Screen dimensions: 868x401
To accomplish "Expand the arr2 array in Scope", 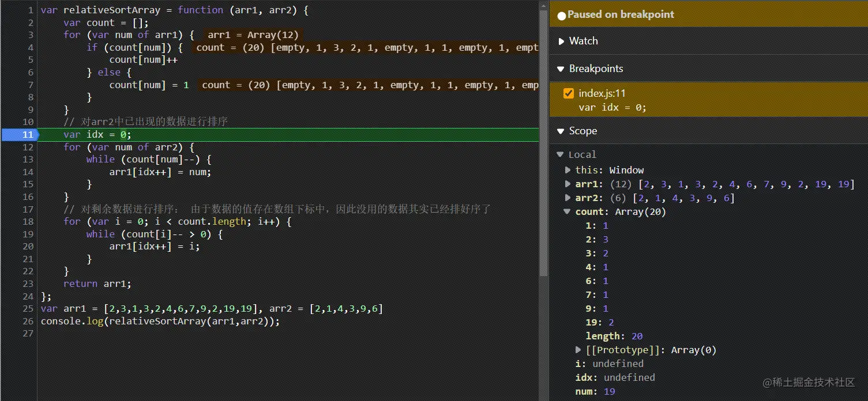I will pos(569,198).
